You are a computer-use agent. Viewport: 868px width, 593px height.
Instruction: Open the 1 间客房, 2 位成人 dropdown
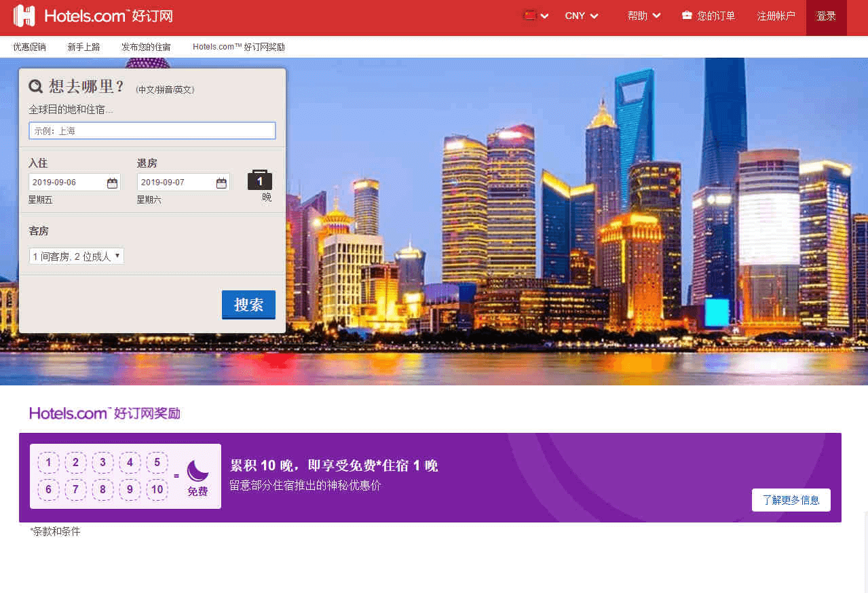click(x=77, y=256)
